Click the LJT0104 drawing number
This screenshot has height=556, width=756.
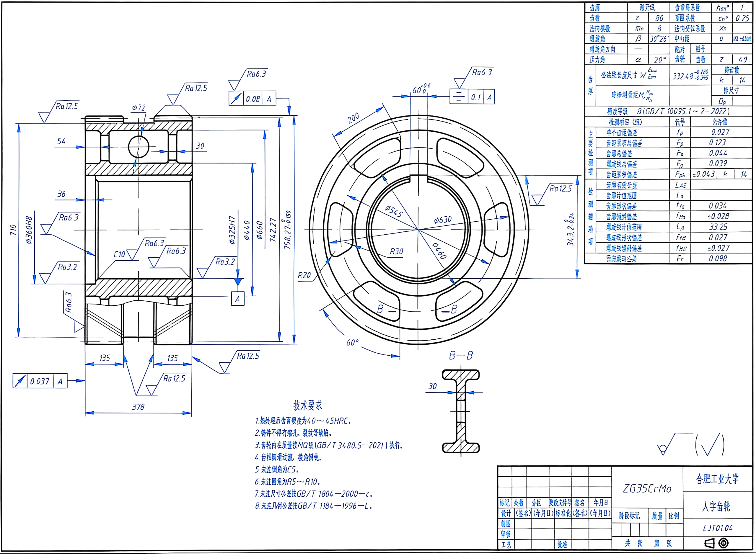[718, 528]
